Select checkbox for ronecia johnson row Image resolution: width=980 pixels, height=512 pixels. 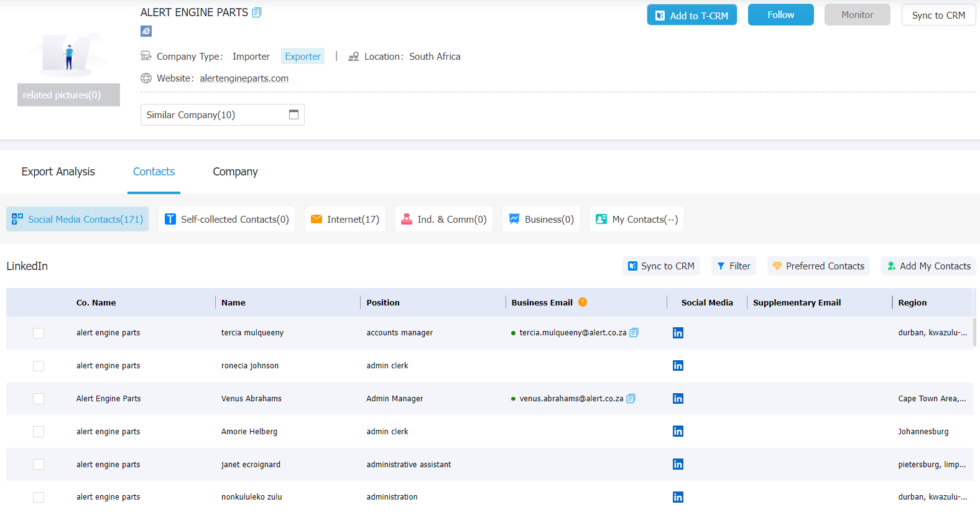click(39, 366)
